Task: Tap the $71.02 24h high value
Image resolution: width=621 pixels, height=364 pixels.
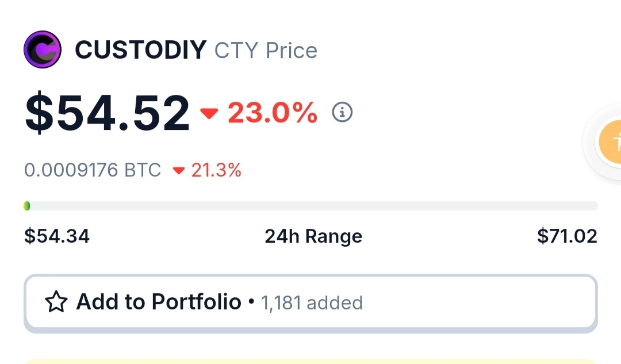Action: 567,236
